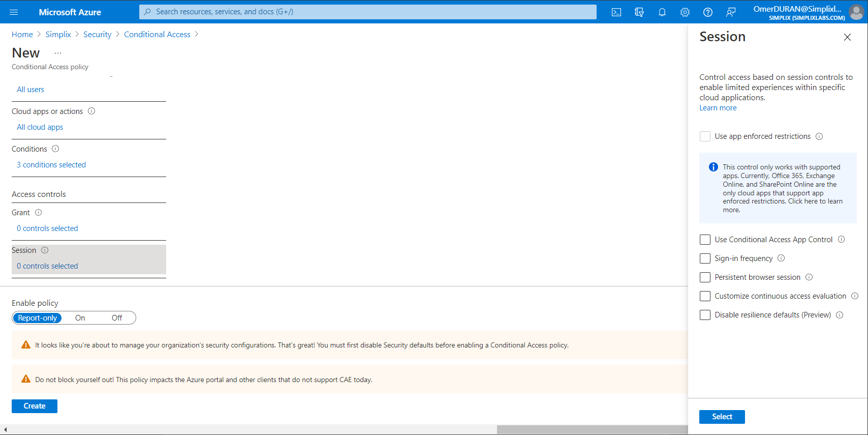Open the ellipsis menu next to New
This screenshot has height=435, width=868.
click(x=58, y=53)
